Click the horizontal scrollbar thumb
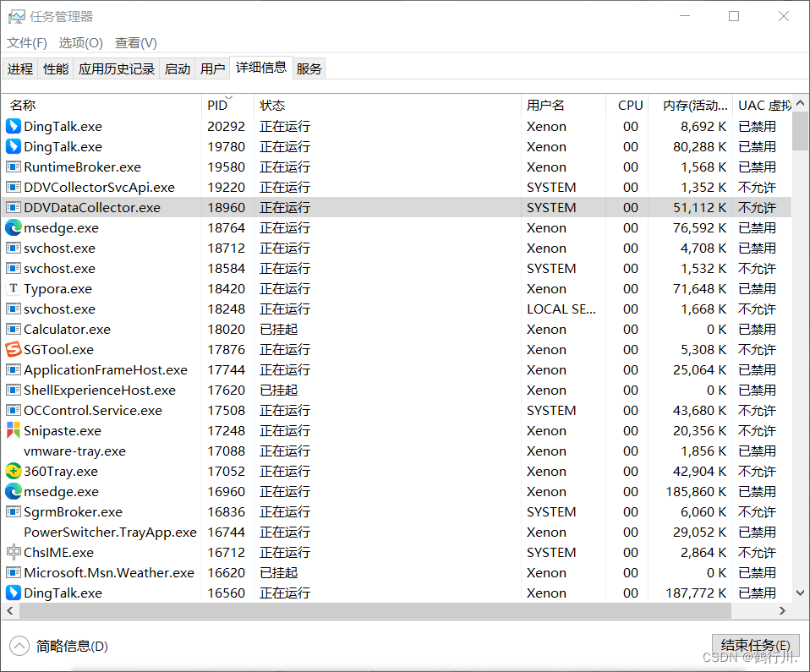810x672 pixels. [x=375, y=610]
